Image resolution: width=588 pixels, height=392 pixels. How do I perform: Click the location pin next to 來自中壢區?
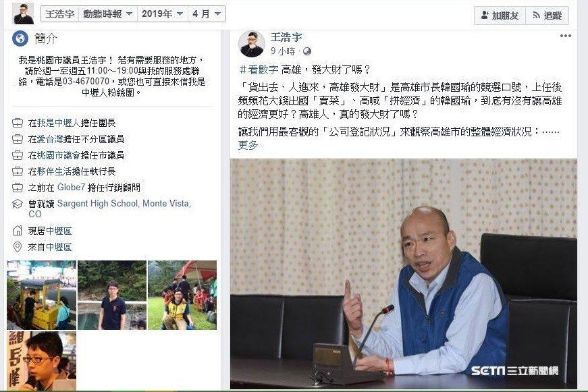click(x=18, y=247)
